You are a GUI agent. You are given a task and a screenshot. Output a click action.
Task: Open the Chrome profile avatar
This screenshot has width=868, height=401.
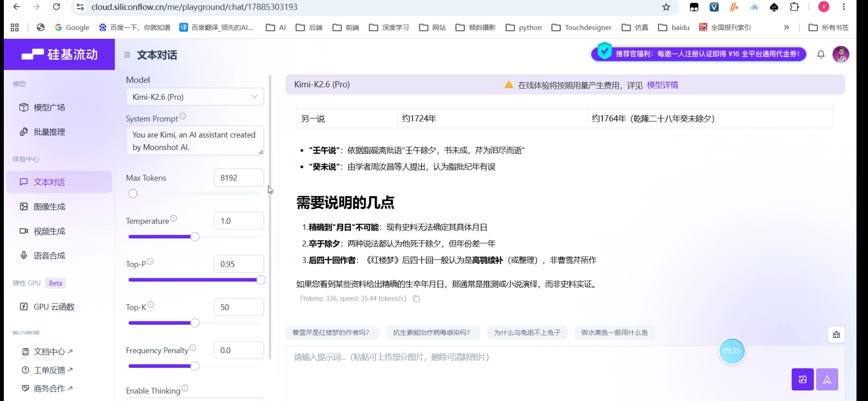[824, 7]
